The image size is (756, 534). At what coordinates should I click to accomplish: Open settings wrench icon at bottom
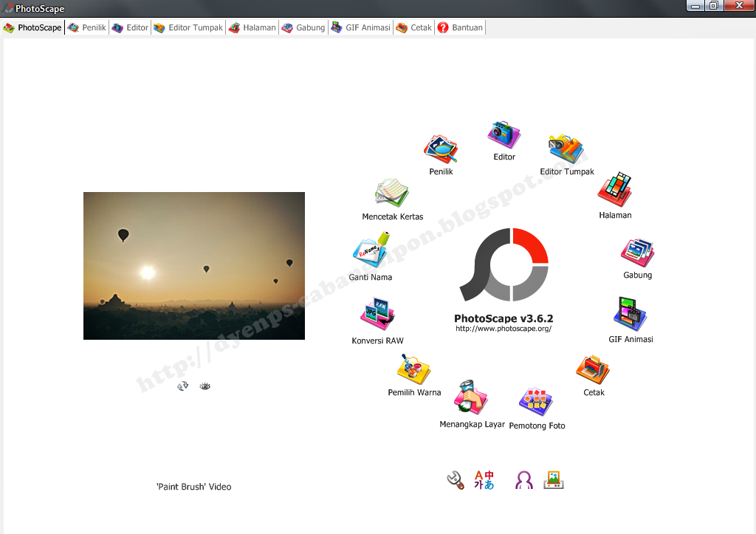pyautogui.click(x=455, y=480)
